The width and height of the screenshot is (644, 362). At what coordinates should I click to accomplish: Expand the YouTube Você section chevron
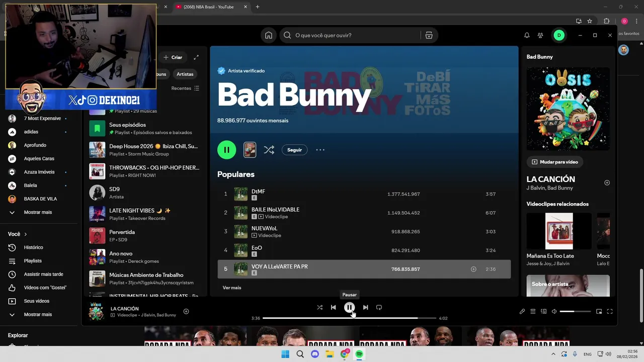[x=26, y=234]
